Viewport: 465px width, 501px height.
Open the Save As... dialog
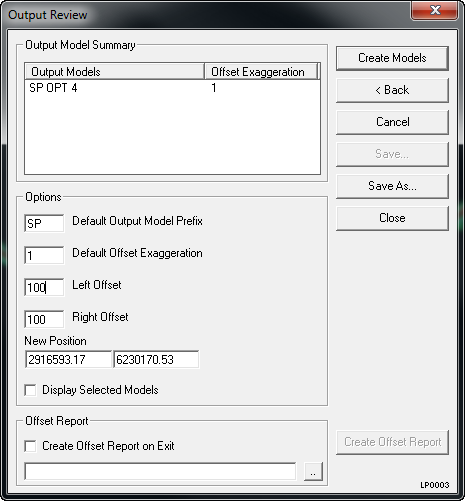click(392, 186)
